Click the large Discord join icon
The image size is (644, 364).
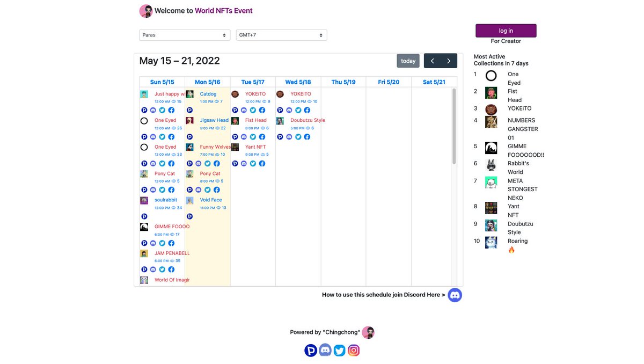coord(455,295)
